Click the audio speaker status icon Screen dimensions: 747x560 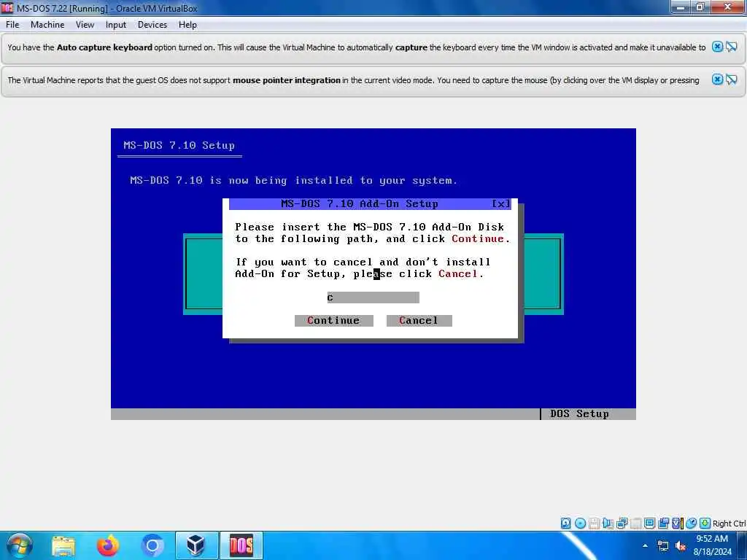608,524
